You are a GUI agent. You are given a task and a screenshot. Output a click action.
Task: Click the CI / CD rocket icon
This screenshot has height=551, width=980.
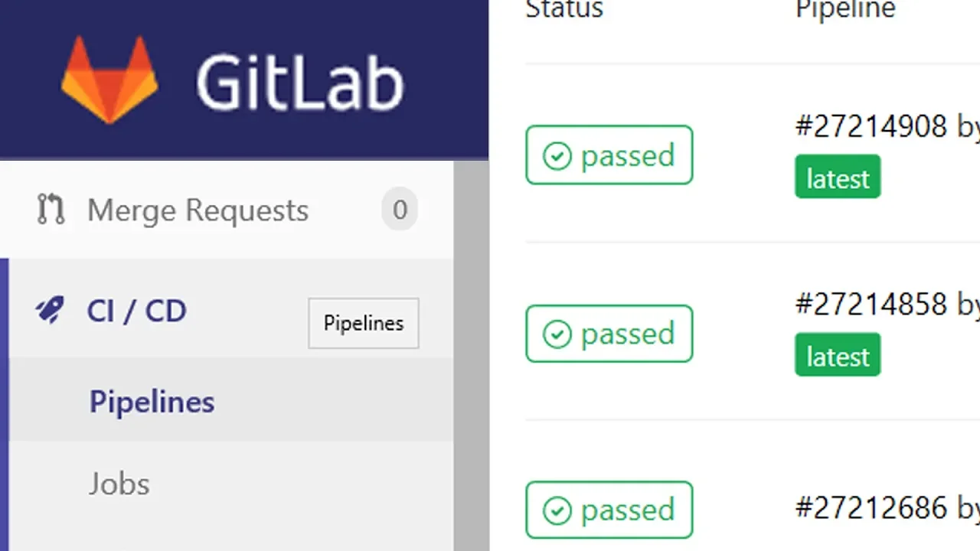pyautogui.click(x=50, y=311)
